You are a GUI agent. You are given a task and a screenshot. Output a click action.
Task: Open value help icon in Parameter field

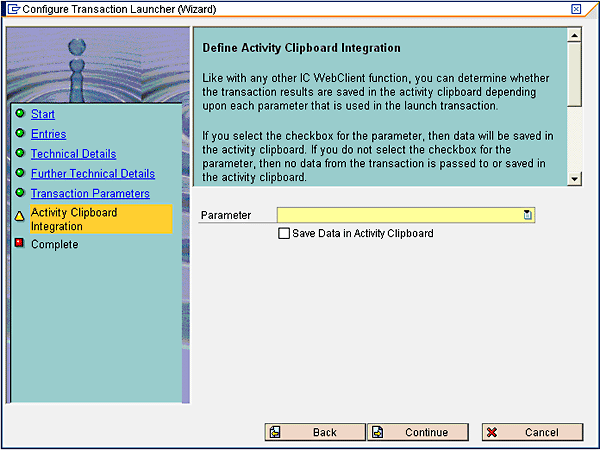point(528,215)
